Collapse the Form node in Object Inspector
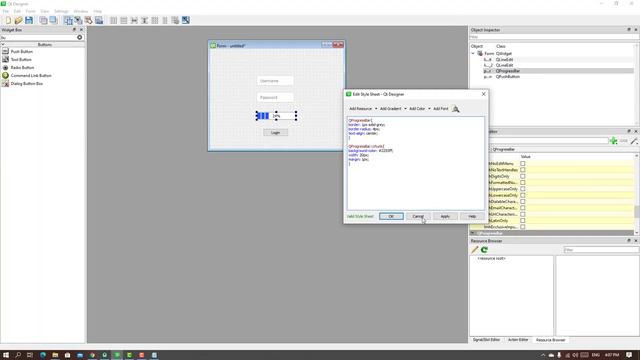640x360 pixels. tap(473, 53)
